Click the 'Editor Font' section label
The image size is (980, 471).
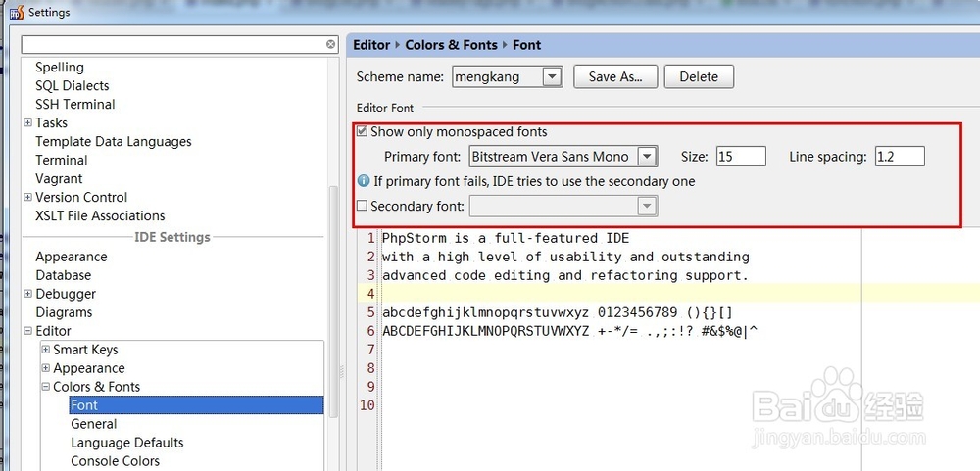(x=385, y=108)
